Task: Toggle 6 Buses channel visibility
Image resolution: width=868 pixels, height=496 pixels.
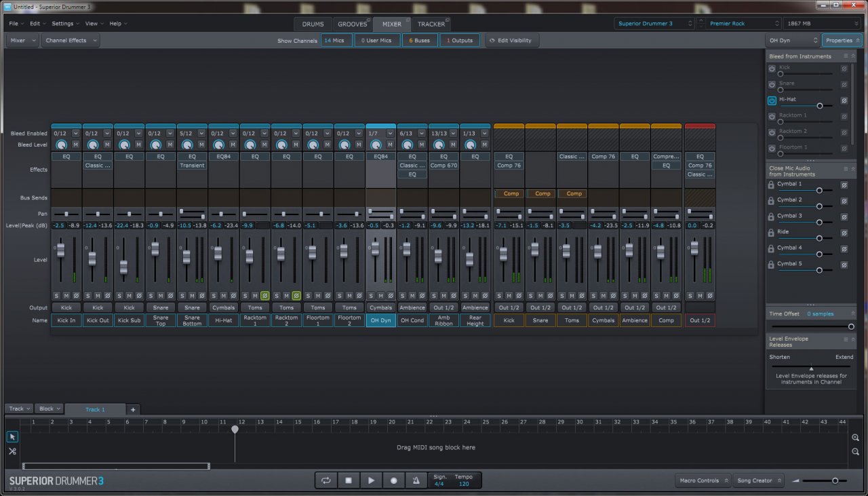Action: (x=419, y=41)
